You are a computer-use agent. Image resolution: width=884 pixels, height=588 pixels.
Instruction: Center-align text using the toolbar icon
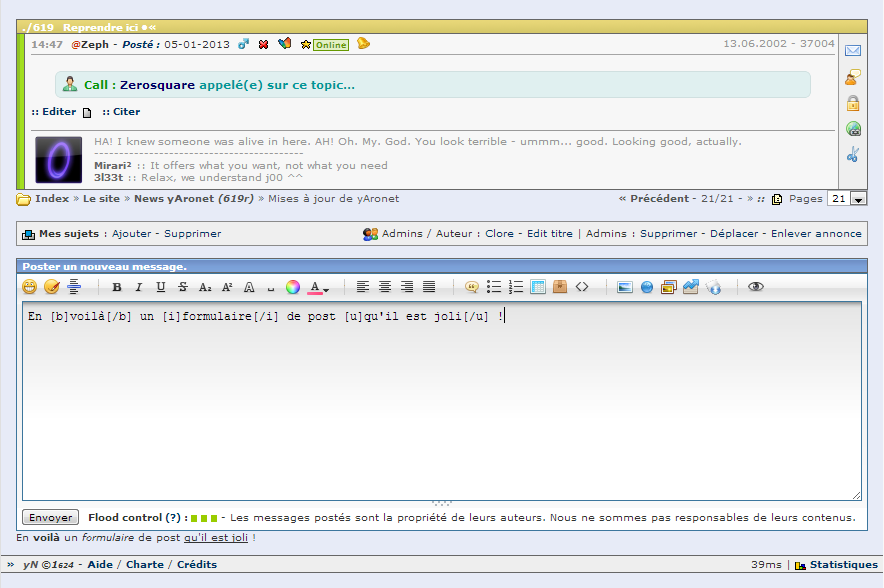pos(384,287)
